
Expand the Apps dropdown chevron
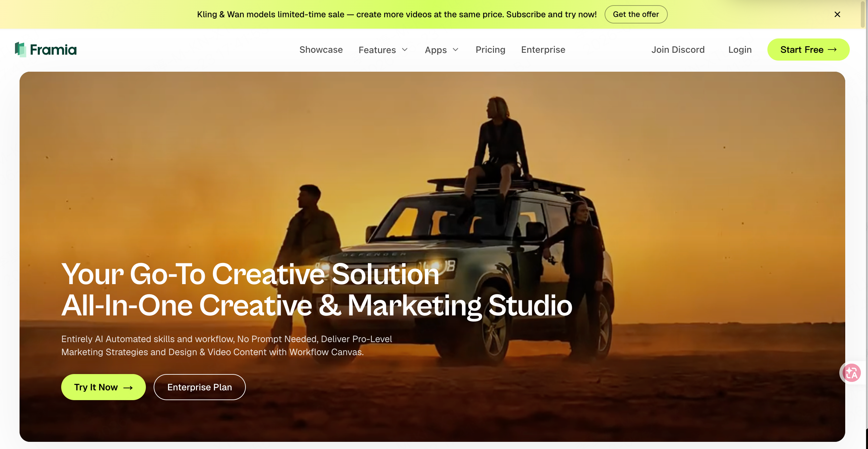(x=455, y=50)
